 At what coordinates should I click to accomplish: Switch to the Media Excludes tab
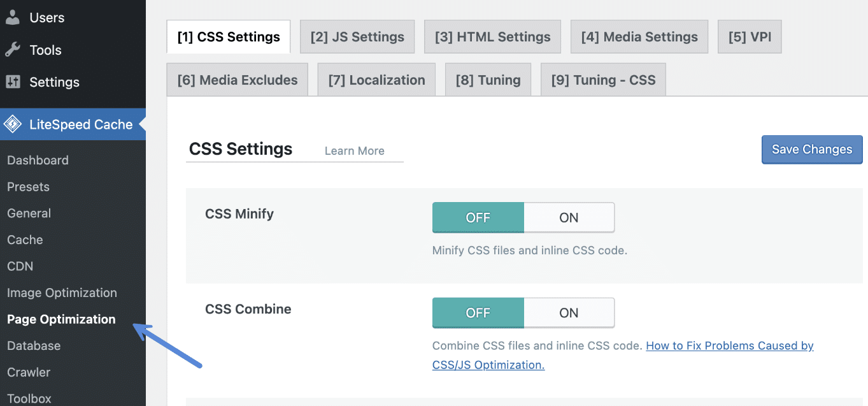point(236,79)
